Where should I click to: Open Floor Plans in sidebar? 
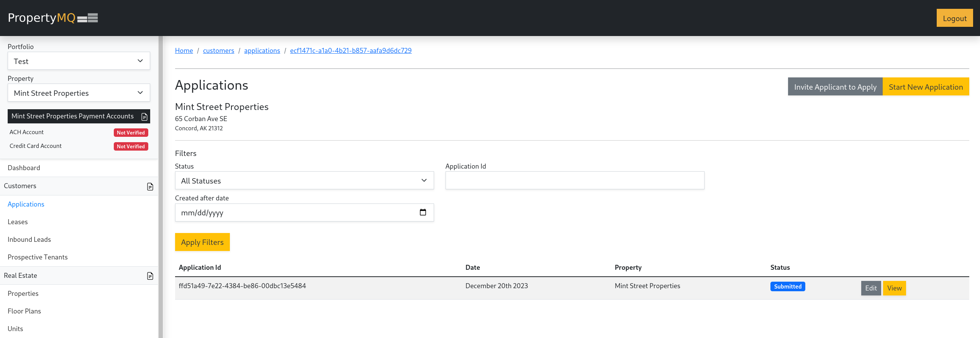[24, 311]
